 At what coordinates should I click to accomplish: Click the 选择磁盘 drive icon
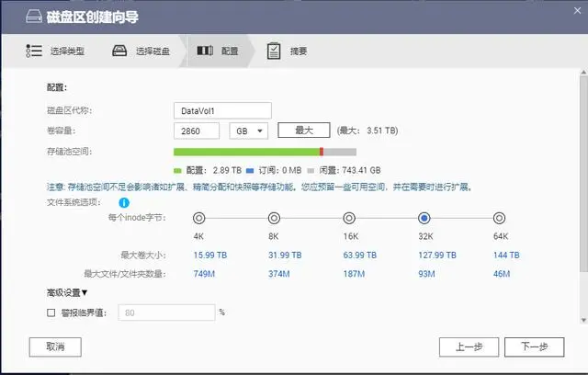[x=119, y=51]
